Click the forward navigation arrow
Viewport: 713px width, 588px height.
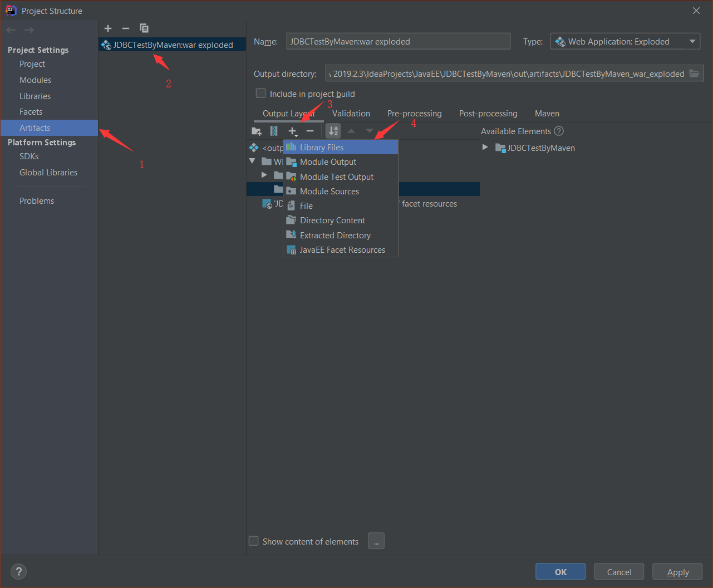(29, 30)
